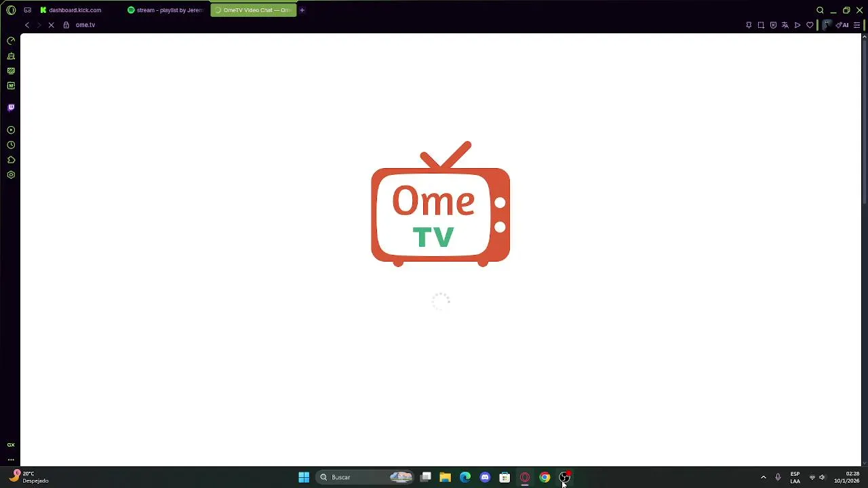Viewport: 868px width, 488px height.
Task: Open Discord from taskbar
Action: tap(485, 477)
